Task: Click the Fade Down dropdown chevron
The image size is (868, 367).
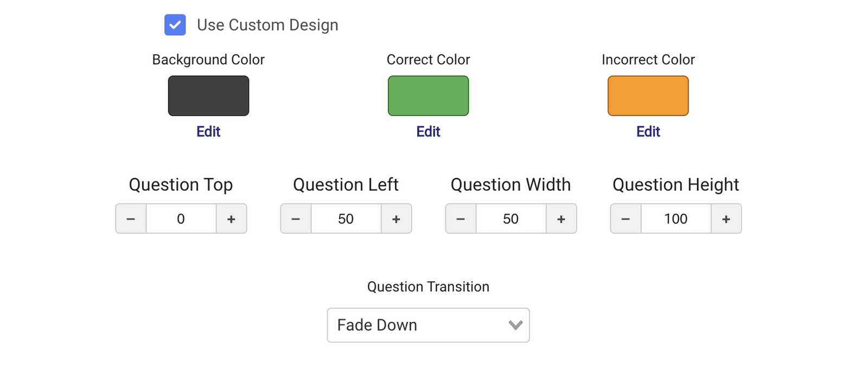Action: click(515, 325)
